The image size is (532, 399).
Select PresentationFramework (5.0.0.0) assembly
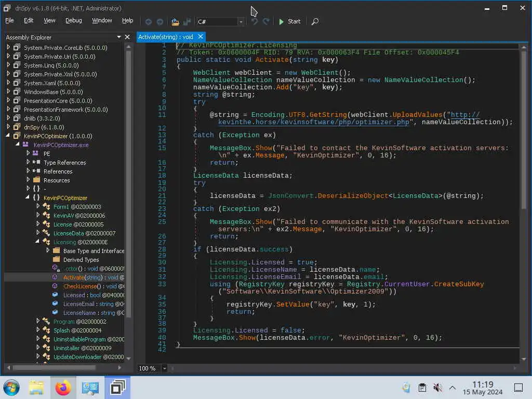(66, 110)
